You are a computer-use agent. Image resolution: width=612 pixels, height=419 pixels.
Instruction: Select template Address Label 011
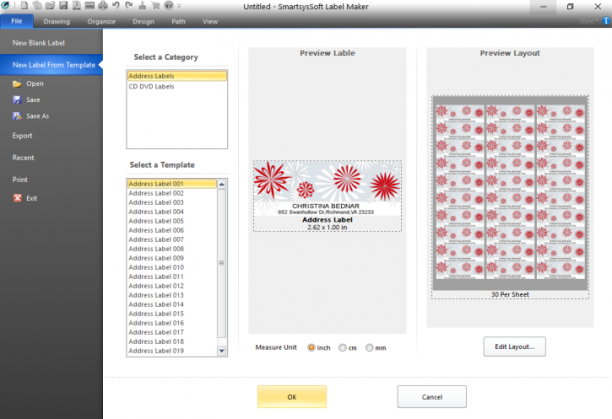172,277
